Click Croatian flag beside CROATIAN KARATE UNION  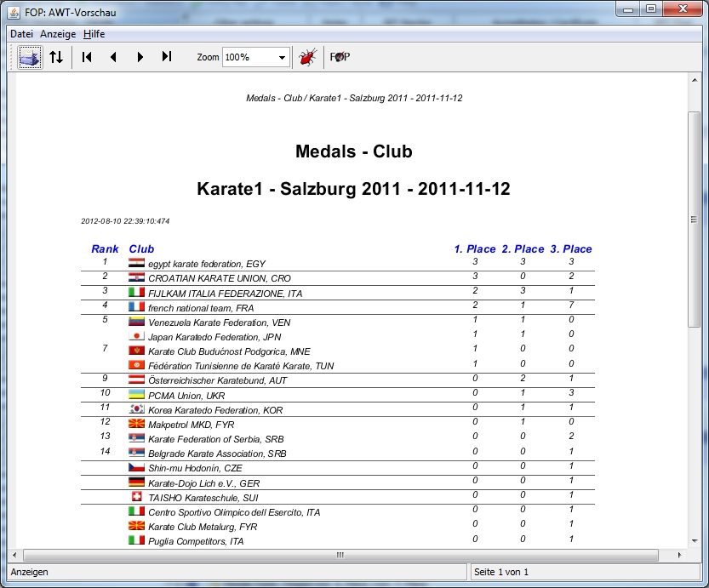point(136,277)
